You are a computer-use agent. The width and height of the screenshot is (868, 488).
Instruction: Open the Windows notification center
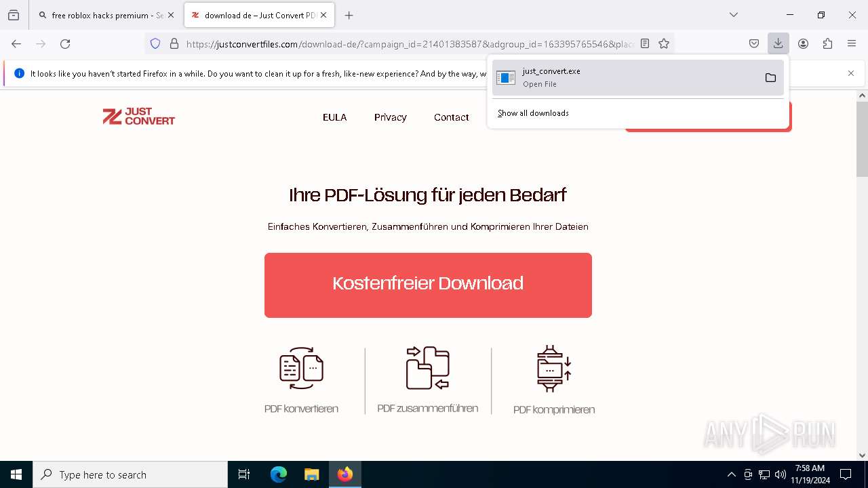[846, 474]
